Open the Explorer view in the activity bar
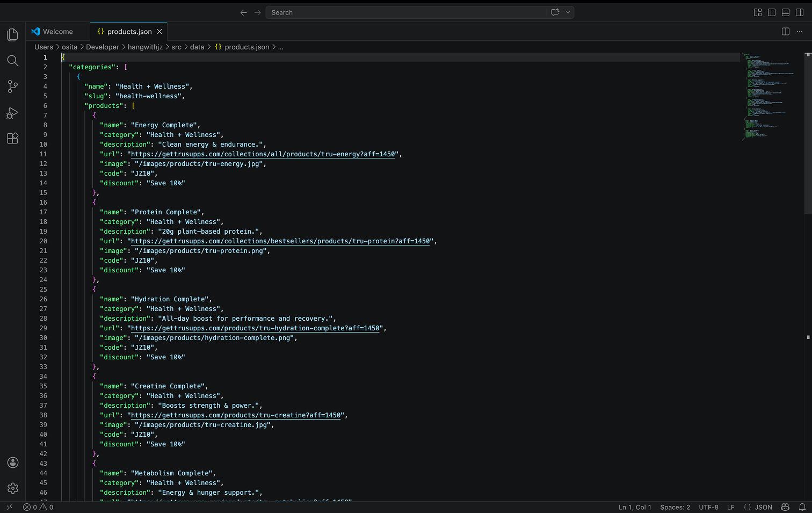Image resolution: width=812 pixels, height=513 pixels. coord(12,34)
